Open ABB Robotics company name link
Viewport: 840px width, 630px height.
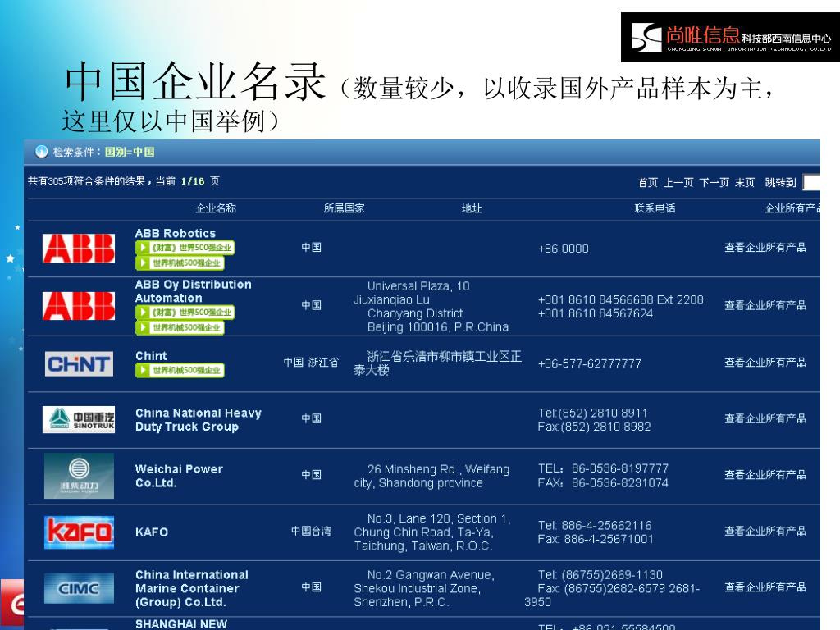[176, 233]
